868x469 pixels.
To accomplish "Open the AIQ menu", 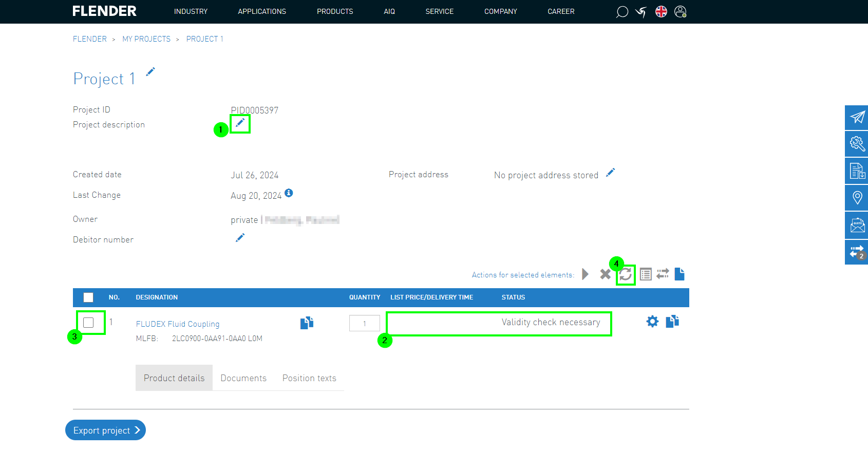I will point(389,11).
